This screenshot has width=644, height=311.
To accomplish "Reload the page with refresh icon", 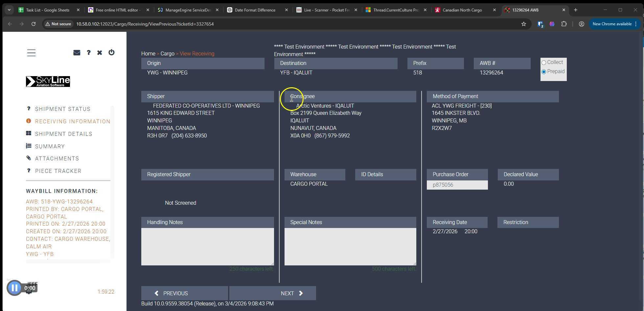I will click(34, 24).
